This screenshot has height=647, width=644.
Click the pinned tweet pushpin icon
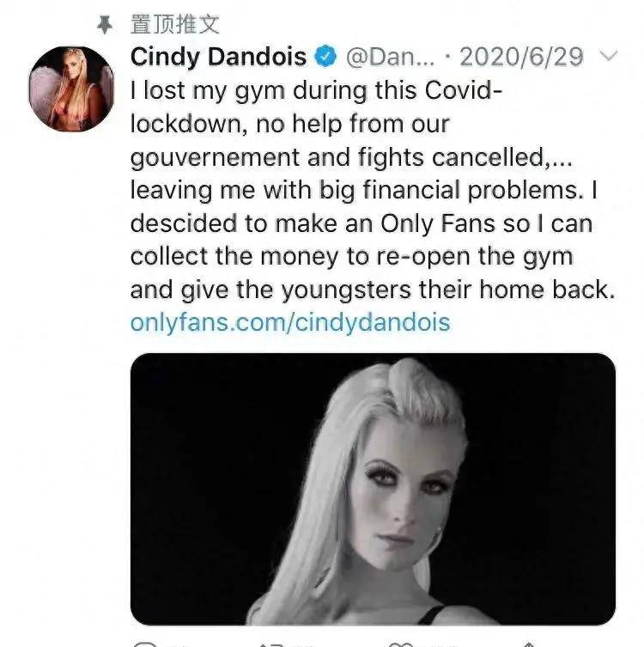point(105,25)
